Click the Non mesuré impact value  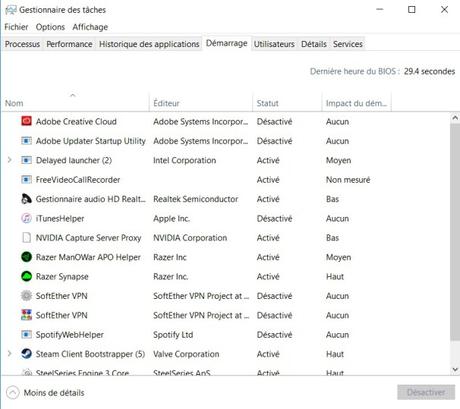pos(348,180)
